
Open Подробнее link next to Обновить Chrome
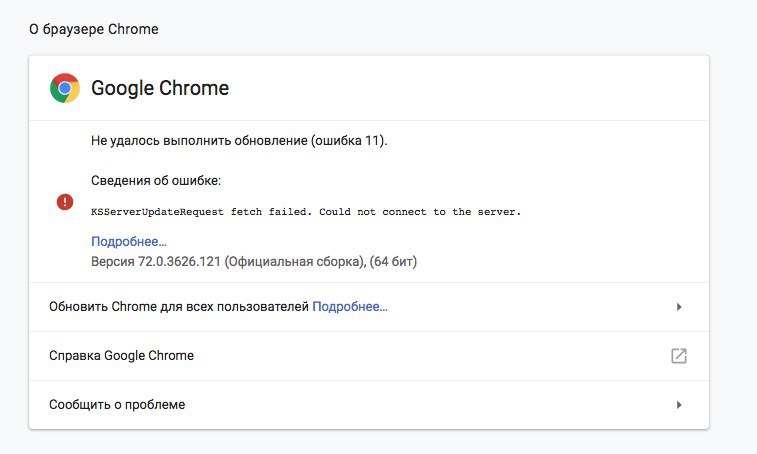(350, 307)
